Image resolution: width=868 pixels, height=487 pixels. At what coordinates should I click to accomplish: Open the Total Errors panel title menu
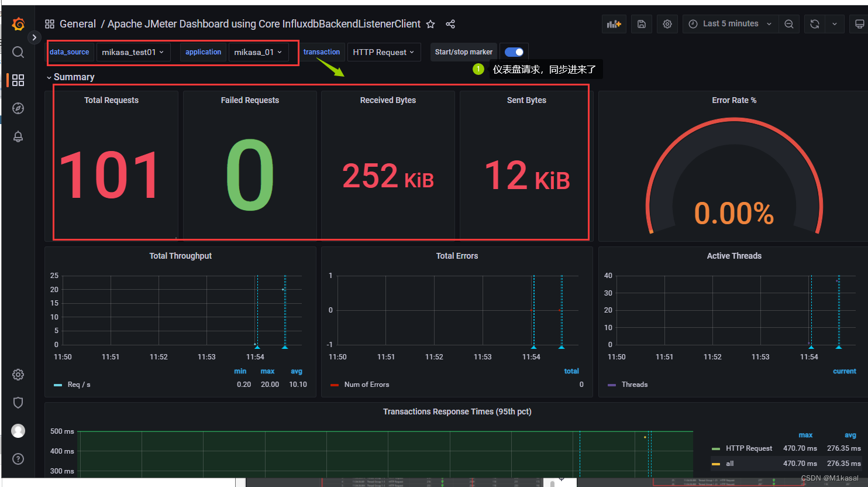(x=457, y=256)
